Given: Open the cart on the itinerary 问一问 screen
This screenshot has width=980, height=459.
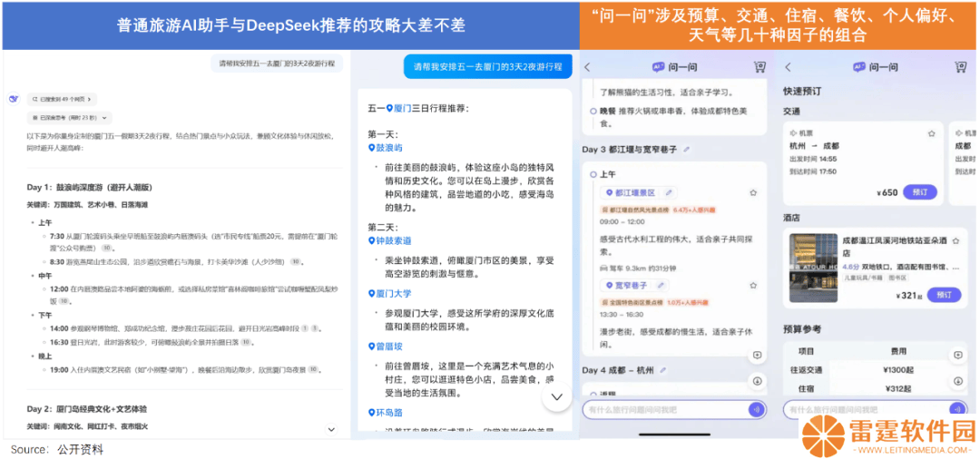Looking at the screenshot, I should pyautogui.click(x=759, y=67).
